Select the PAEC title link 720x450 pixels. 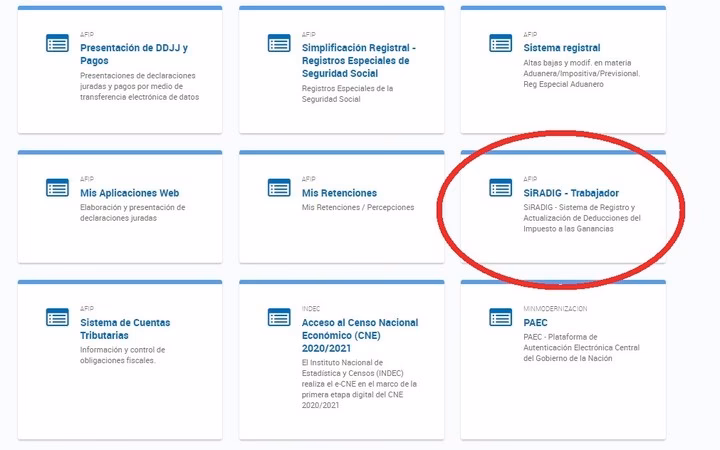click(537, 323)
